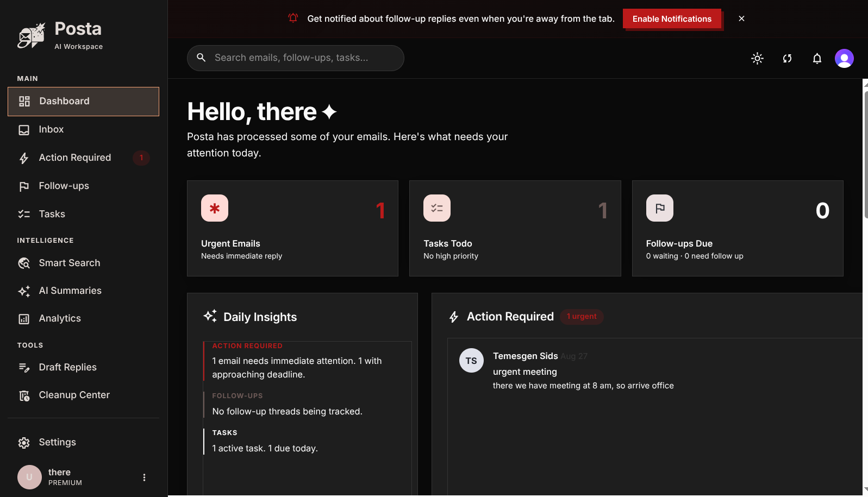Dismiss the notification banner
This screenshot has height=497, width=868.
741,18
